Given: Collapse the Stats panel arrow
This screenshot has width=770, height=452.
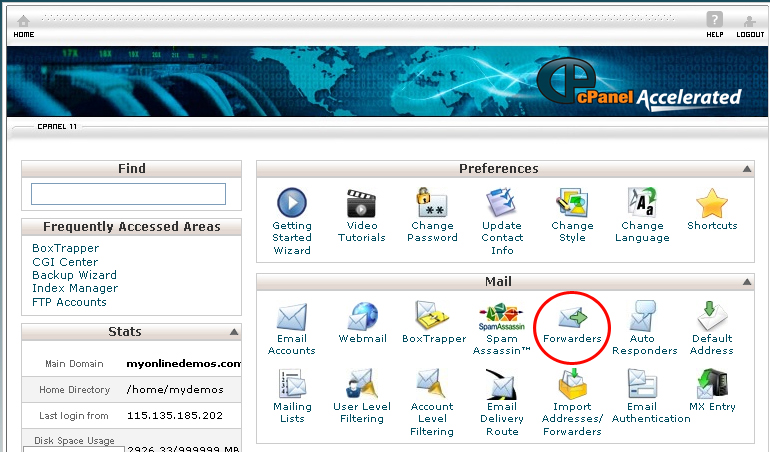Looking at the screenshot, I should [x=234, y=332].
